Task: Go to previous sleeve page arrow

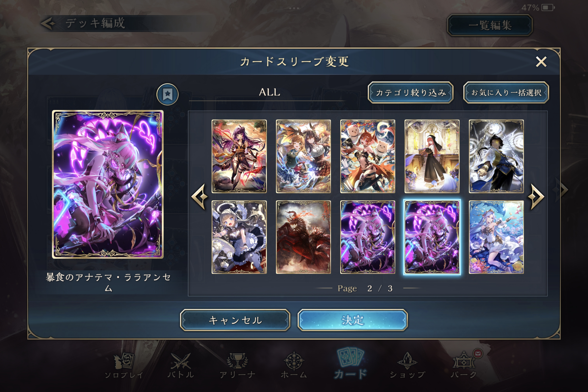Action: 200,197
